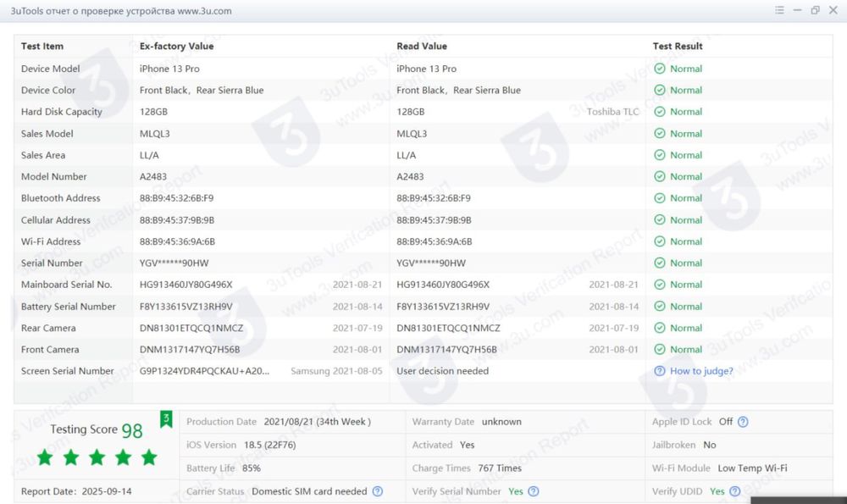Click the Read Value column header
Viewport: 847px width, 504px height.
[422, 47]
